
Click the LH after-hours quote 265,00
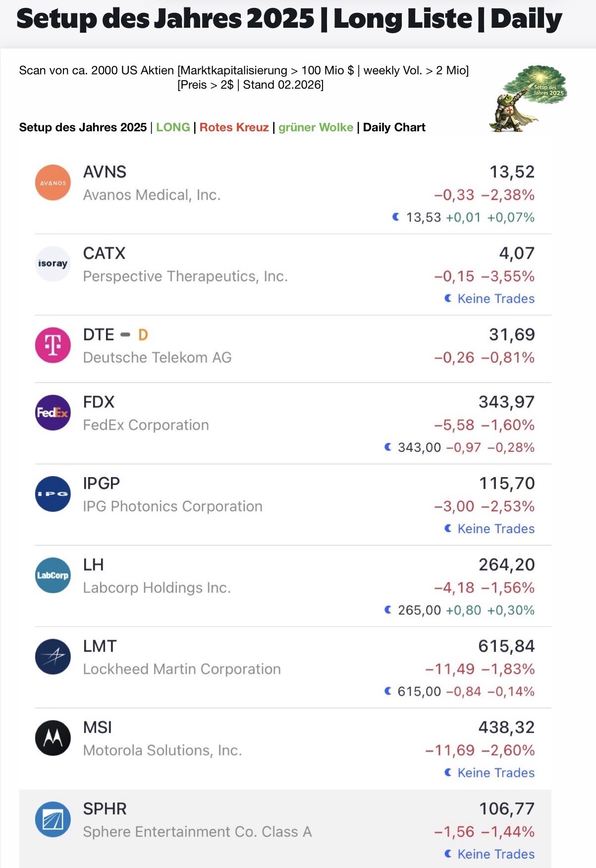pos(419,610)
